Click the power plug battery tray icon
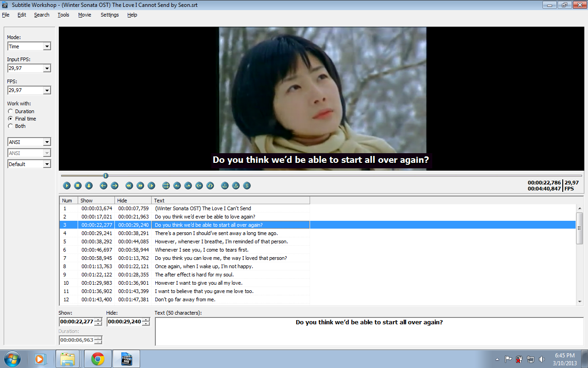Viewport: 588px width, 368px height. click(x=520, y=359)
